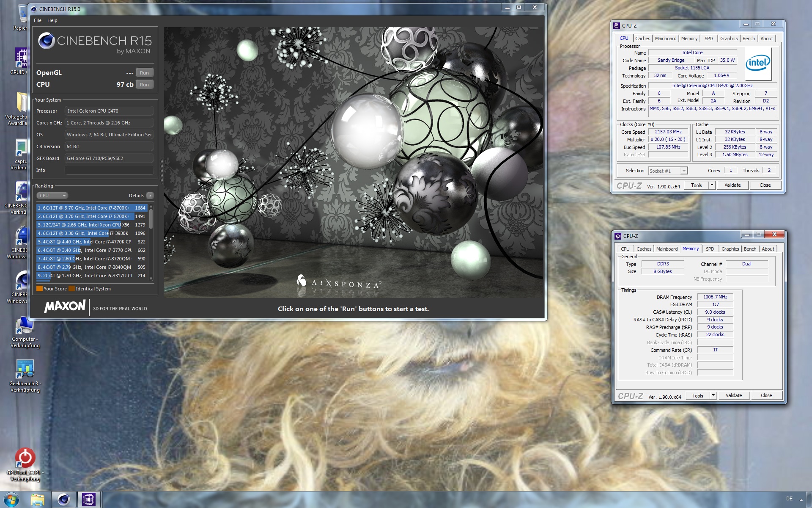
Task: Switch to Caches tab in upper CPU-Z window
Action: click(x=642, y=39)
